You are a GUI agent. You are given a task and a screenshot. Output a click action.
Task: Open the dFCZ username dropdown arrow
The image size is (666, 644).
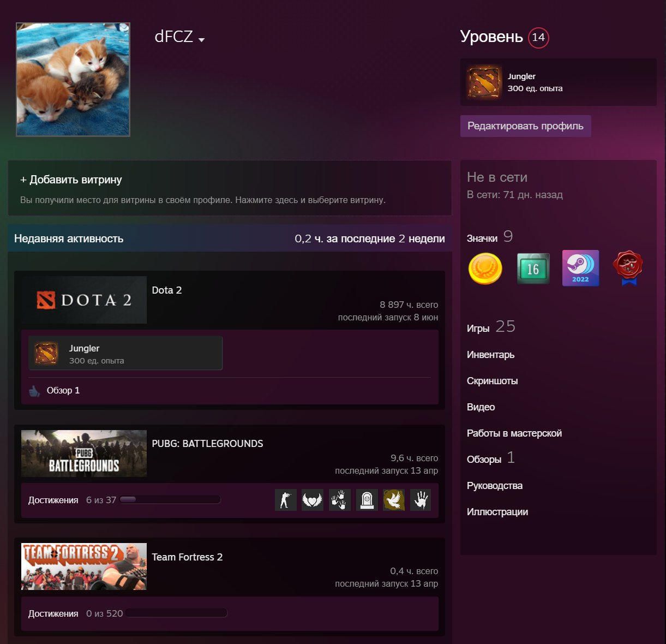[201, 40]
